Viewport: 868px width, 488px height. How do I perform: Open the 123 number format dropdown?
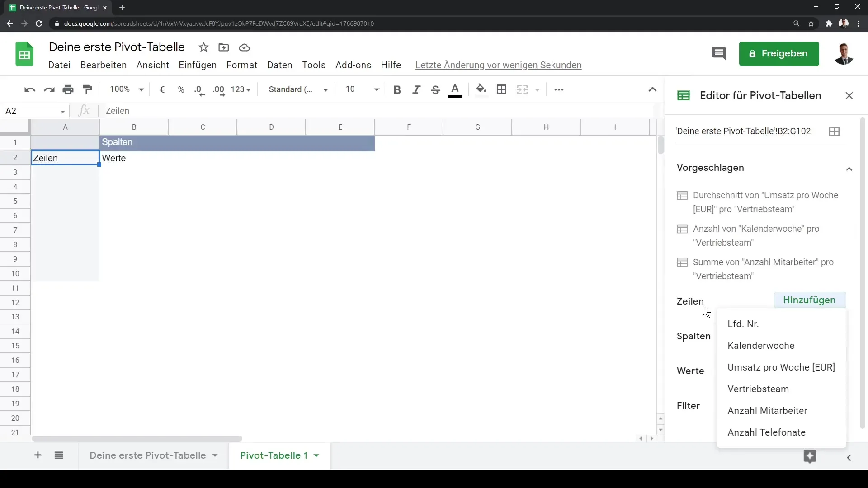(x=241, y=89)
